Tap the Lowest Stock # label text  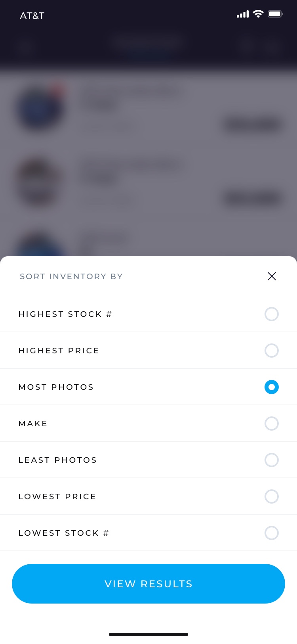(64, 533)
